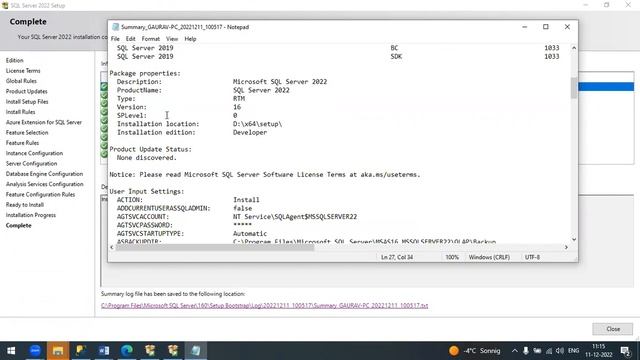The width and height of the screenshot is (640, 360).
Task: Click the 'None discovered.' text line
Action: [147, 158]
